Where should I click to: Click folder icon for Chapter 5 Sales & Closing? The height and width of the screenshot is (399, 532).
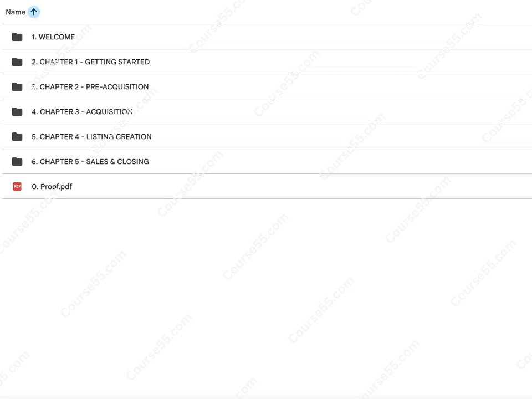(x=17, y=161)
